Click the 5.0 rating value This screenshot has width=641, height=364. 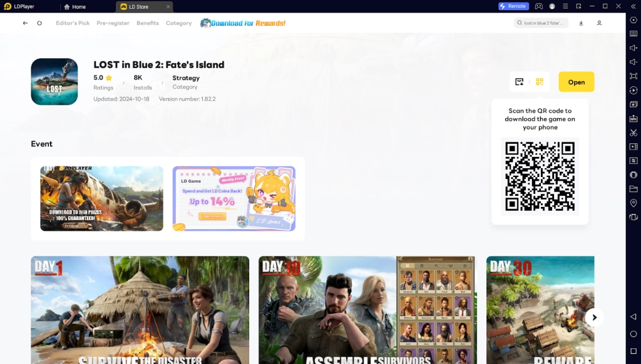coord(98,78)
